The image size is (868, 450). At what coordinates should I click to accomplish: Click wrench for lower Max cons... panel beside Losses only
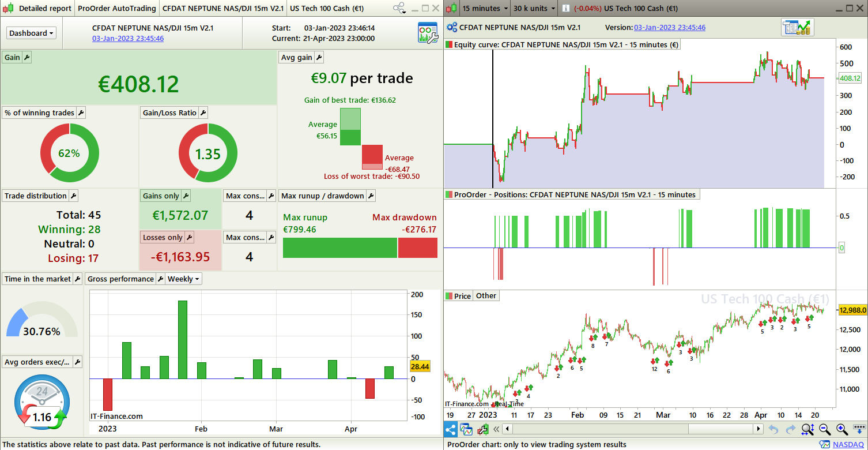[271, 237]
